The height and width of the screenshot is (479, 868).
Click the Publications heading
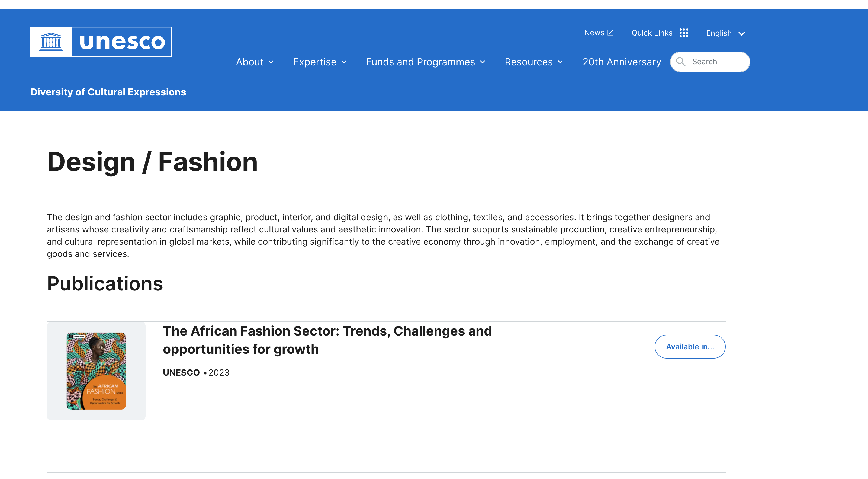(105, 283)
